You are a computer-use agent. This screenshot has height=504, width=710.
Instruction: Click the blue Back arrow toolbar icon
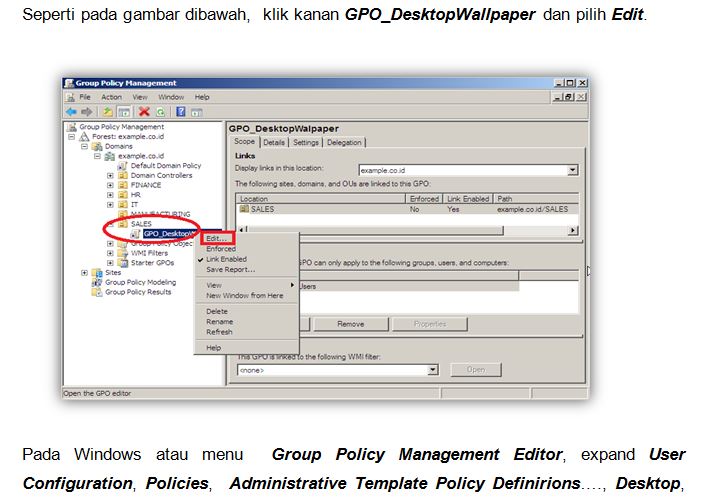[72, 111]
